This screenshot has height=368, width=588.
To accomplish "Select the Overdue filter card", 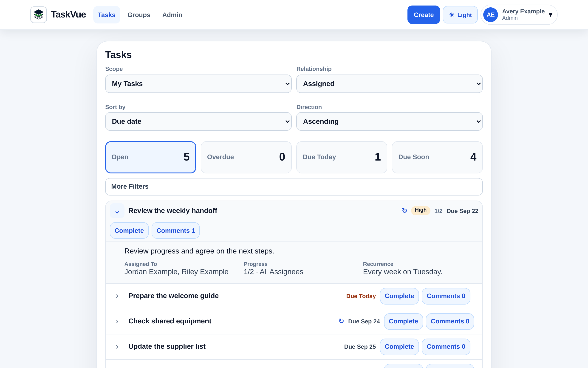I will point(246,157).
